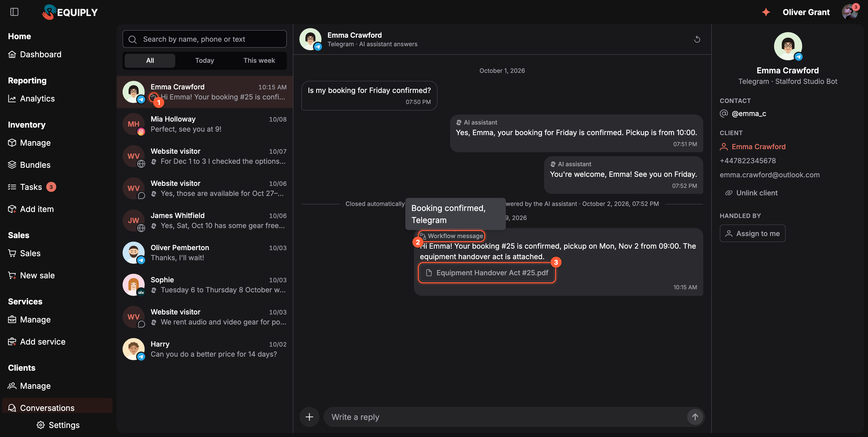Click the Equiply logo
The height and width of the screenshot is (437, 868).
70,12
